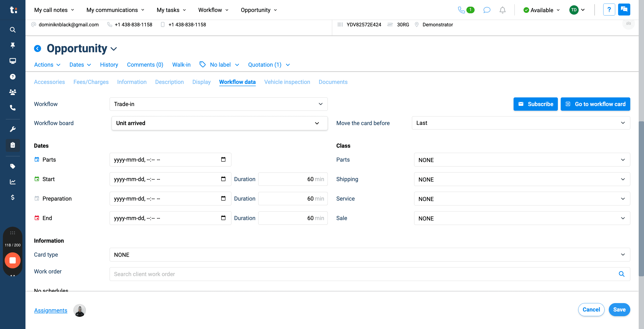Open the people group icon in sidebar
The height and width of the screenshot is (329, 644).
coord(12,92)
